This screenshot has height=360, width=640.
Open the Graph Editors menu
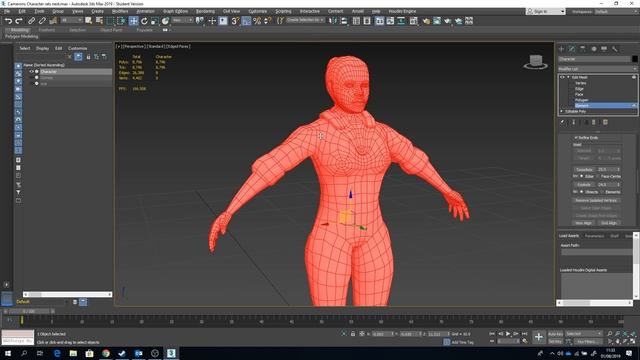click(176, 11)
